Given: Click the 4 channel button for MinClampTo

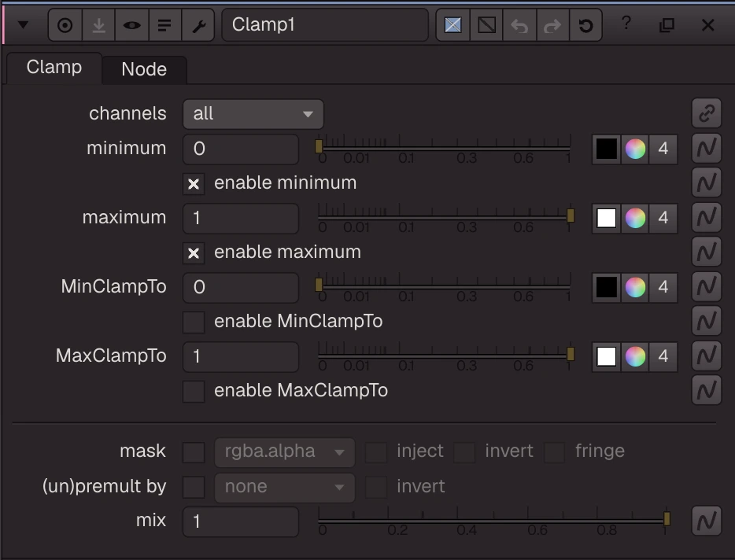Looking at the screenshot, I should point(663,287).
